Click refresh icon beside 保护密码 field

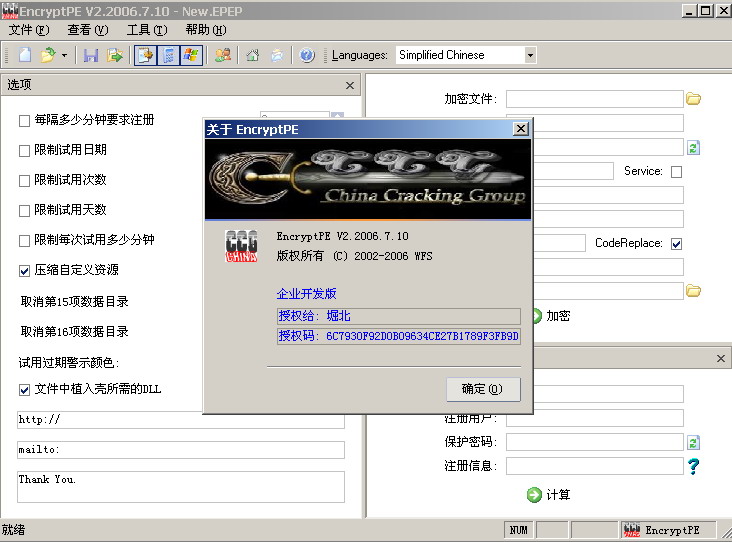[x=693, y=442]
